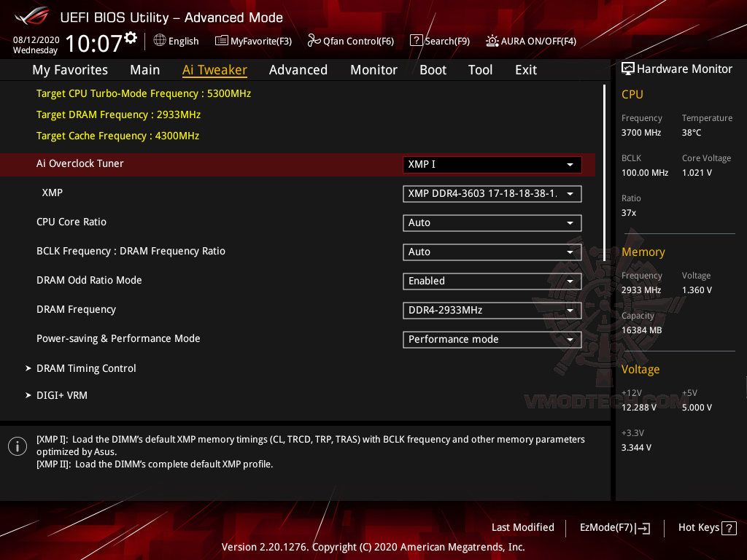
Task: Open the CPU Core Ratio dropdown
Action: pyautogui.click(x=492, y=223)
